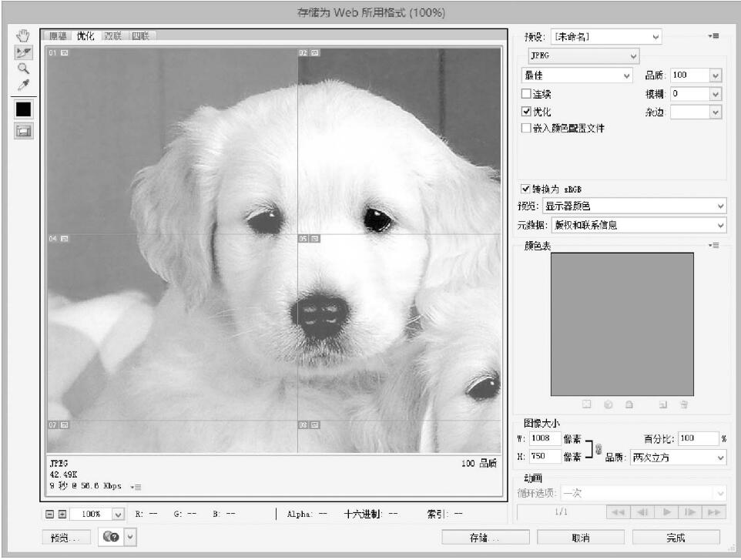This screenshot has width=741, height=560.
Task: Open the 最佳 compression quality dropdown
Action: (577, 75)
